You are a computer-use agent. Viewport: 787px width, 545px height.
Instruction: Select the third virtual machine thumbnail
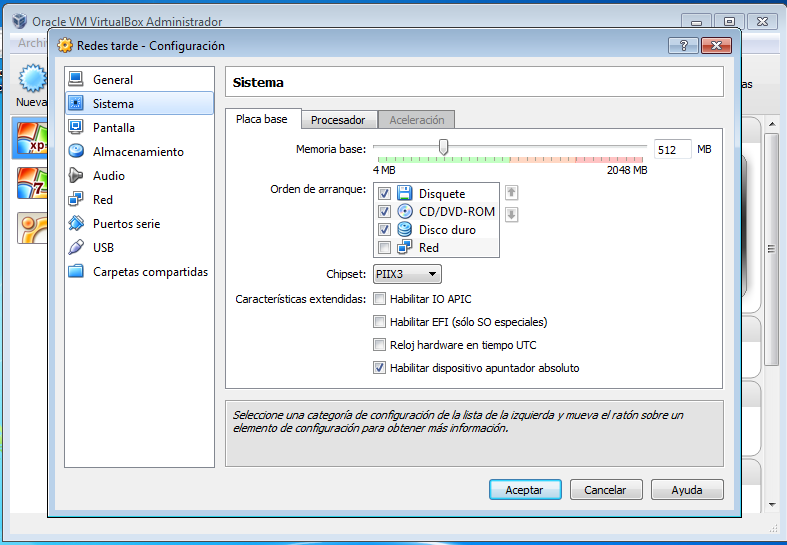(32, 228)
